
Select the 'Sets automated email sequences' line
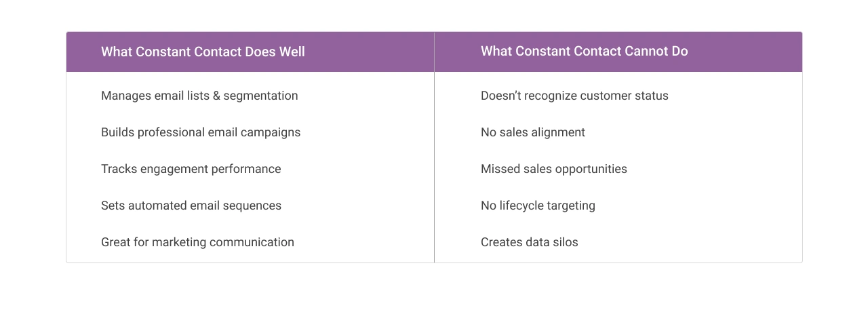(191, 206)
